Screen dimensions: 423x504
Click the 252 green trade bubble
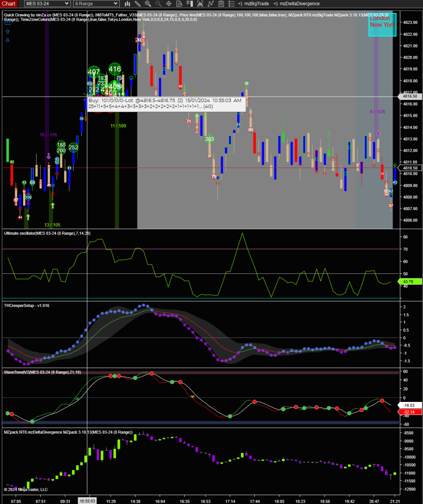click(x=74, y=148)
